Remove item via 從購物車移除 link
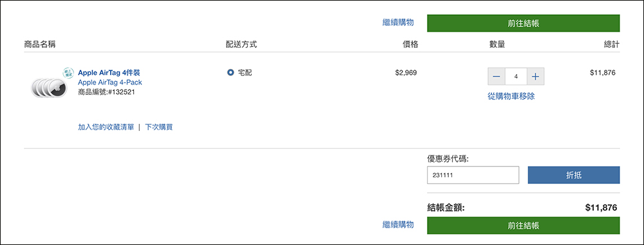Image resolution: width=644 pixels, height=245 pixels. point(511,97)
